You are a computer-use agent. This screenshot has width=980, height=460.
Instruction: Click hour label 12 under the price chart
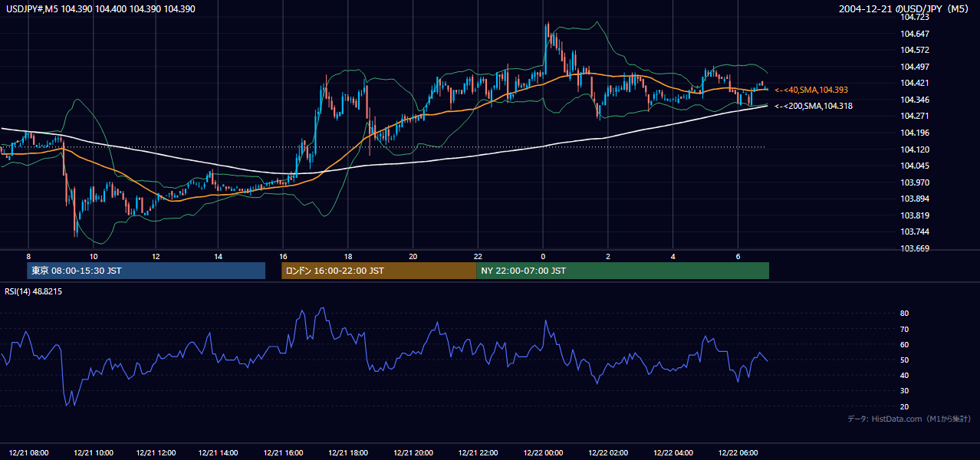pyautogui.click(x=156, y=256)
